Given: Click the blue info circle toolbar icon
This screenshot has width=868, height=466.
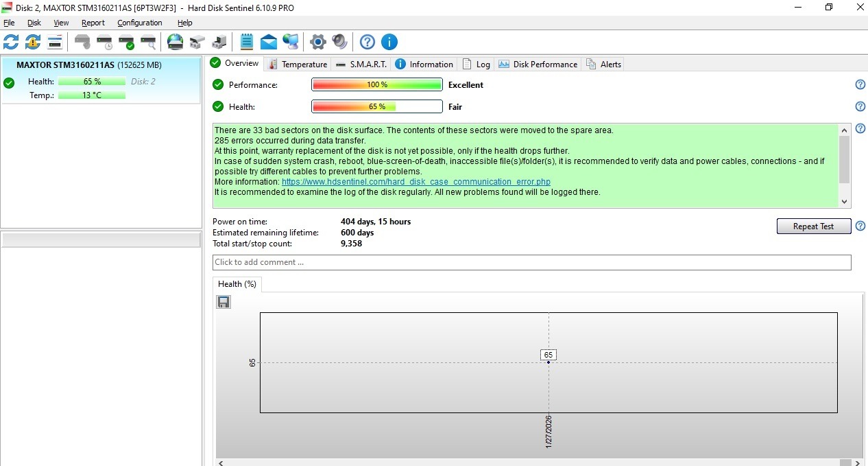Looking at the screenshot, I should 389,42.
